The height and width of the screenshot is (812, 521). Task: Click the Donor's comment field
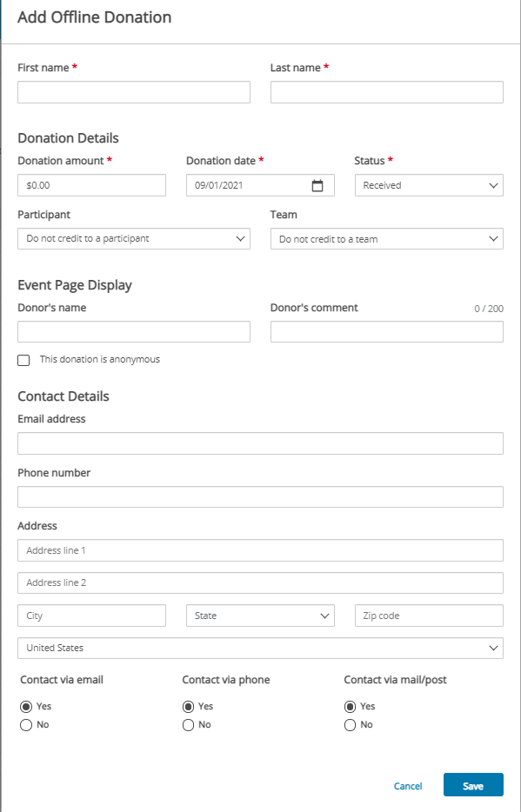(387, 332)
